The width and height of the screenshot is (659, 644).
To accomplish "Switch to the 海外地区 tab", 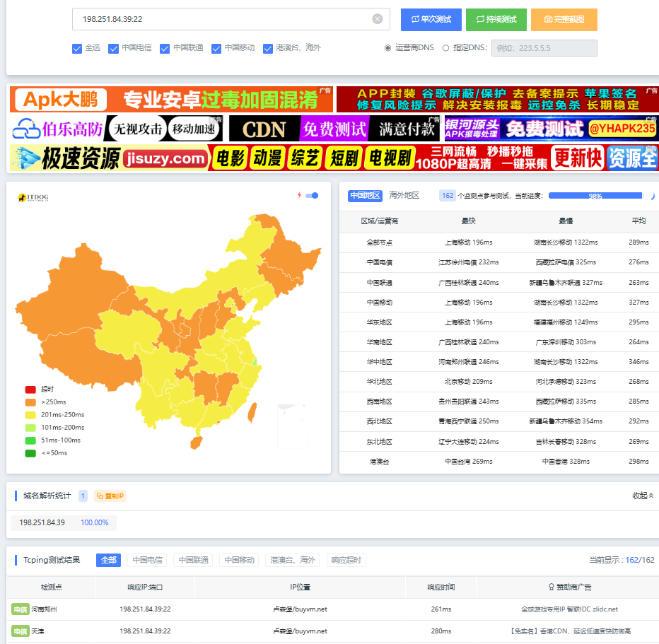I will tap(404, 195).
